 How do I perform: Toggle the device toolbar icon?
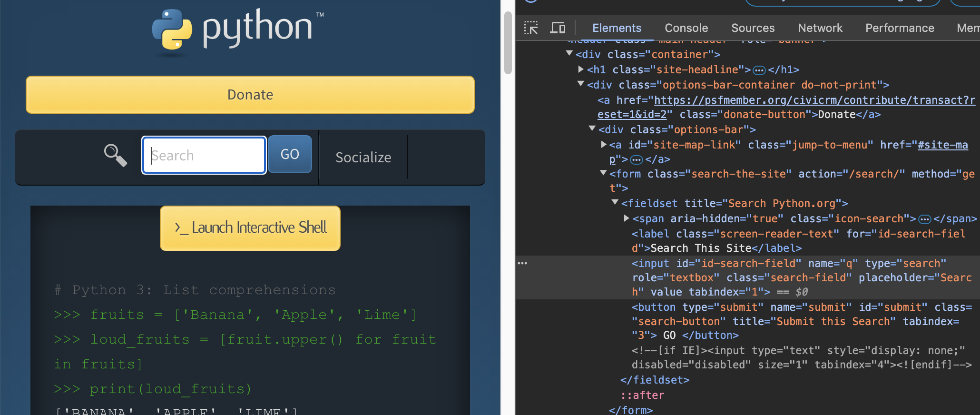558,28
